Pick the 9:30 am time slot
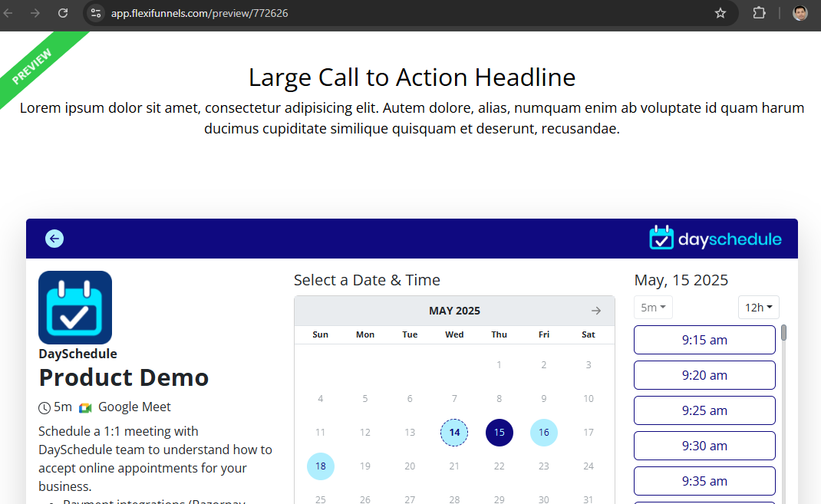The image size is (821, 504). [x=704, y=446]
